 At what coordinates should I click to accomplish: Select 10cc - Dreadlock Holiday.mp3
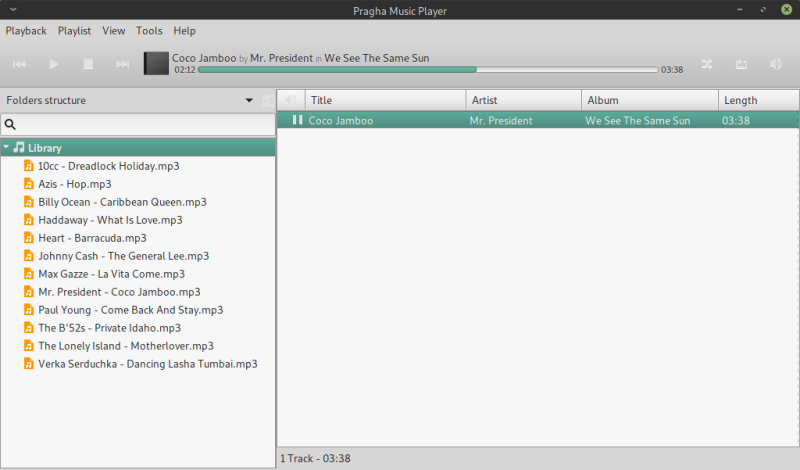(x=109, y=166)
